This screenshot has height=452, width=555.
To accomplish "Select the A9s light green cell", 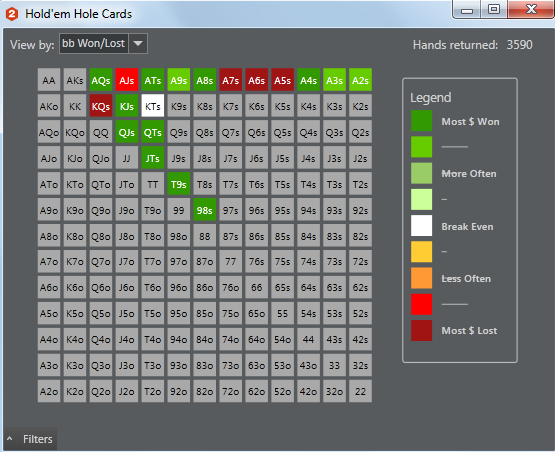I will (x=179, y=80).
